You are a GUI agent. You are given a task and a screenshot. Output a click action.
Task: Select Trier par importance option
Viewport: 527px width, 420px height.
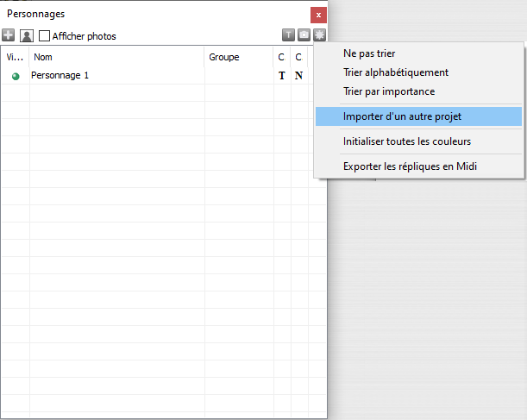388,91
